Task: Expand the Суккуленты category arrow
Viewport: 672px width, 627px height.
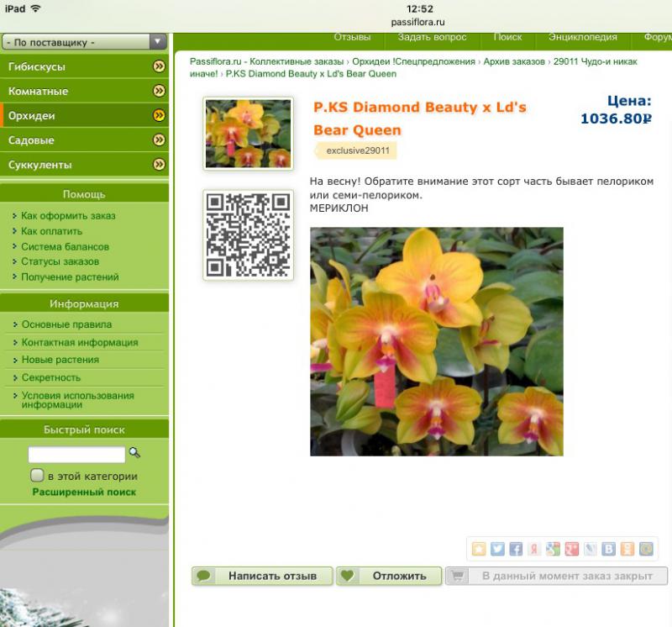Action: point(159,165)
